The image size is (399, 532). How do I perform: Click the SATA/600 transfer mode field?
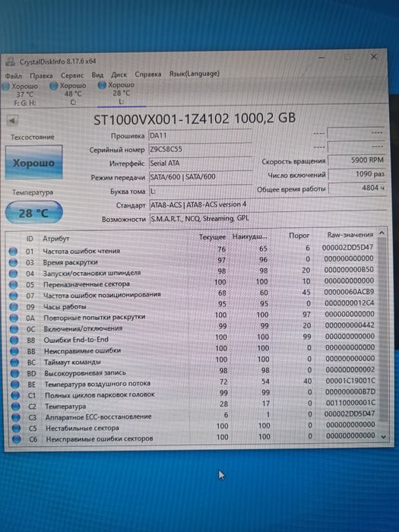(x=200, y=177)
